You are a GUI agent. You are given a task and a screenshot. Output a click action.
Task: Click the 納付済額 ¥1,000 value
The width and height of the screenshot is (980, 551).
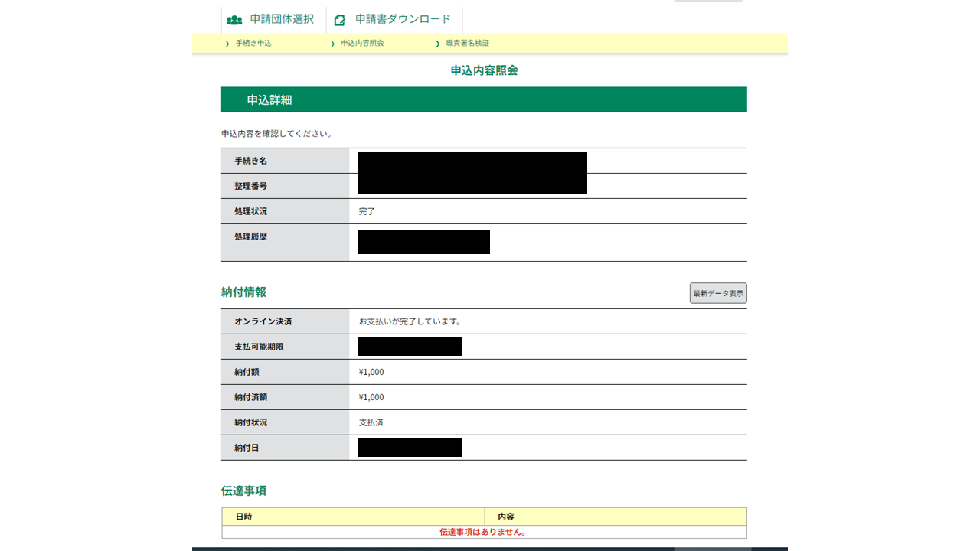(x=371, y=397)
